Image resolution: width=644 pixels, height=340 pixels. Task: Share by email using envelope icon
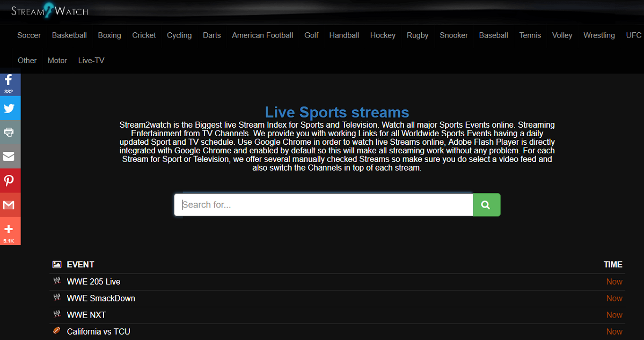(9, 156)
